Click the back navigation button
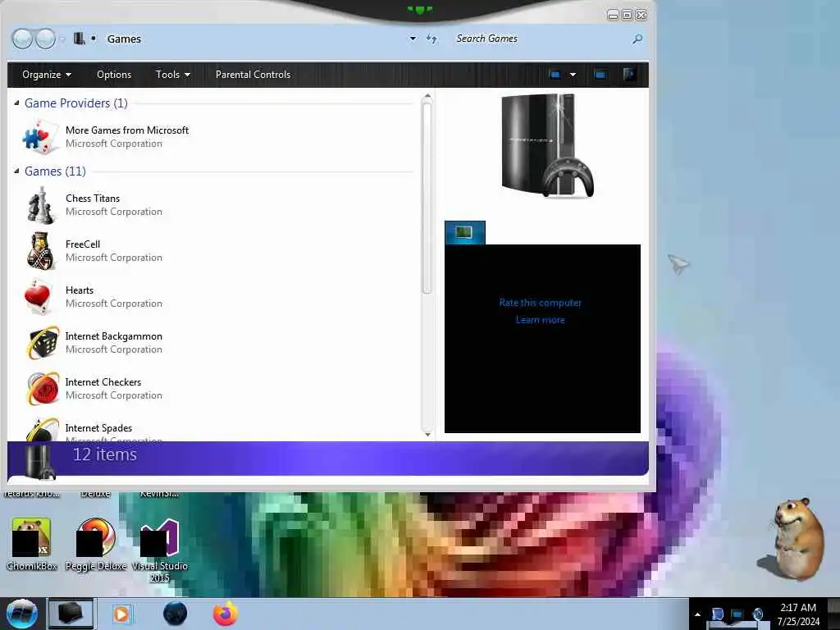 pos(22,39)
